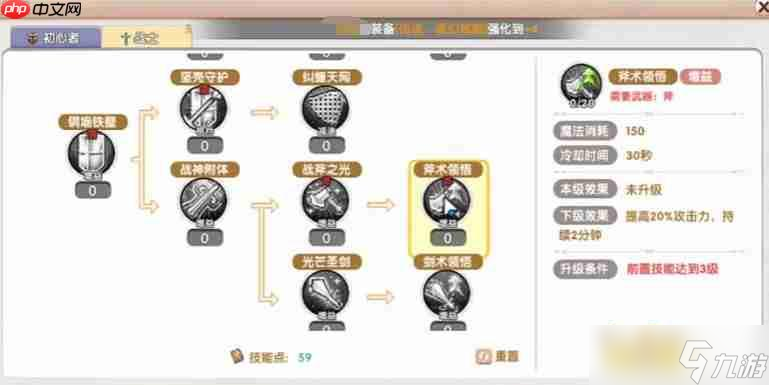The width and height of the screenshot is (769, 385).
Task: Click 战斧之光 level counter showing 0
Action: click(327, 238)
